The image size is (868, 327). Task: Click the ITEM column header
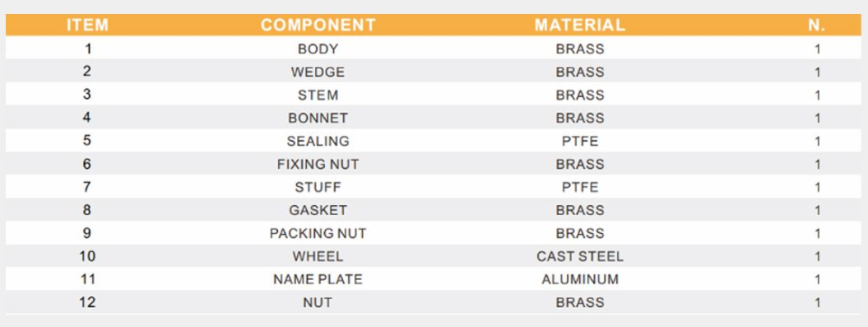[x=87, y=25]
